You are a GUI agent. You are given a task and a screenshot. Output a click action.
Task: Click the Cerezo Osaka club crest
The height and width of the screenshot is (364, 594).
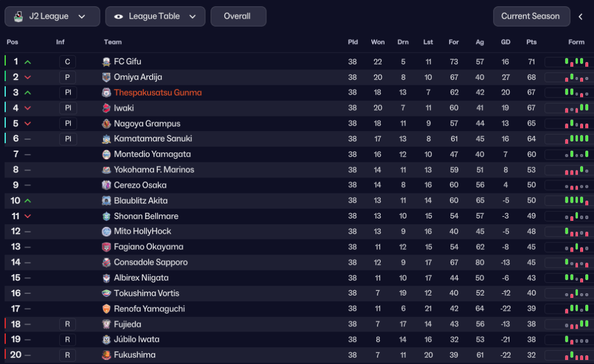106,185
